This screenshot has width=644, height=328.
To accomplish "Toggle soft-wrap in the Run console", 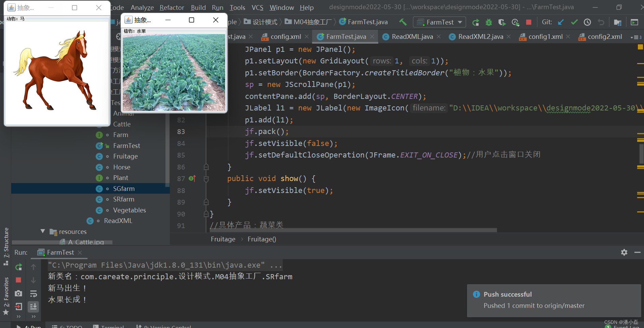I will click(x=33, y=294).
